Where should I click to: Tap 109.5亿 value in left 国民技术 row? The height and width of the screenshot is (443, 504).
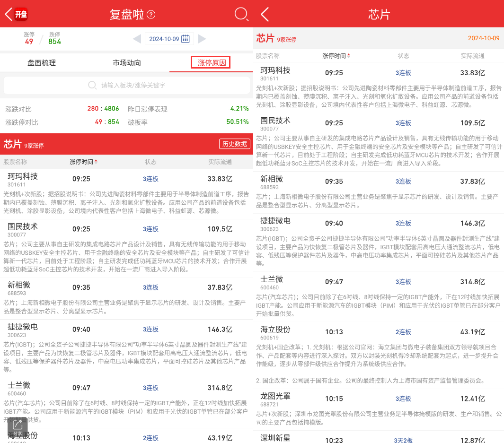pyautogui.click(x=220, y=229)
